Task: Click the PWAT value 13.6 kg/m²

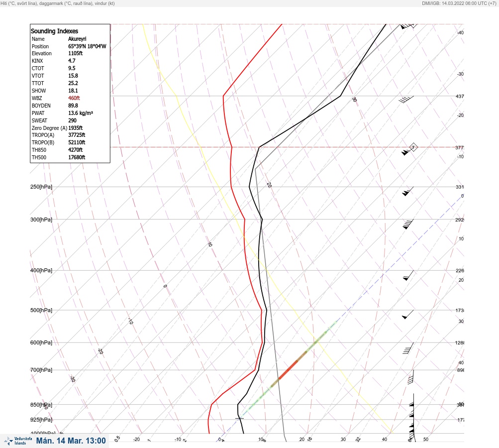Action: click(81, 113)
